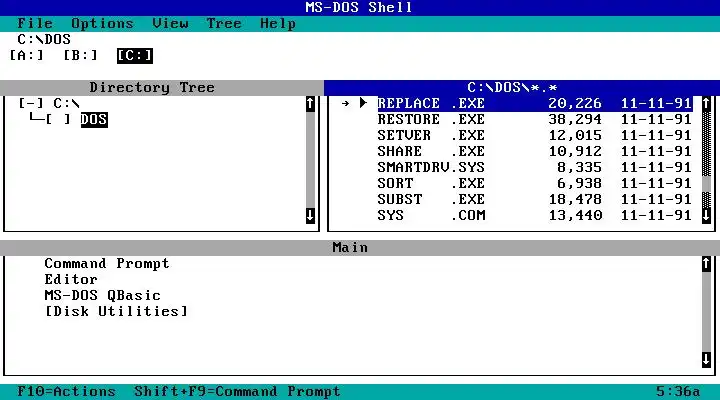
Task: Click the Main panel title bar
Action: point(350,248)
